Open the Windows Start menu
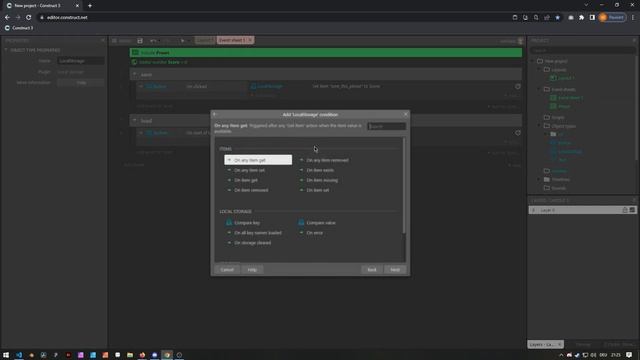The height and width of the screenshot is (360, 640). pos(6,355)
